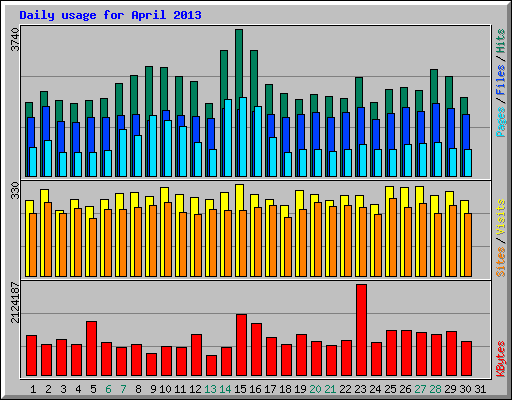The width and height of the screenshot is (512, 400).
Task: Click the 'Daily usage for April 2013' title
Action: (110, 15)
